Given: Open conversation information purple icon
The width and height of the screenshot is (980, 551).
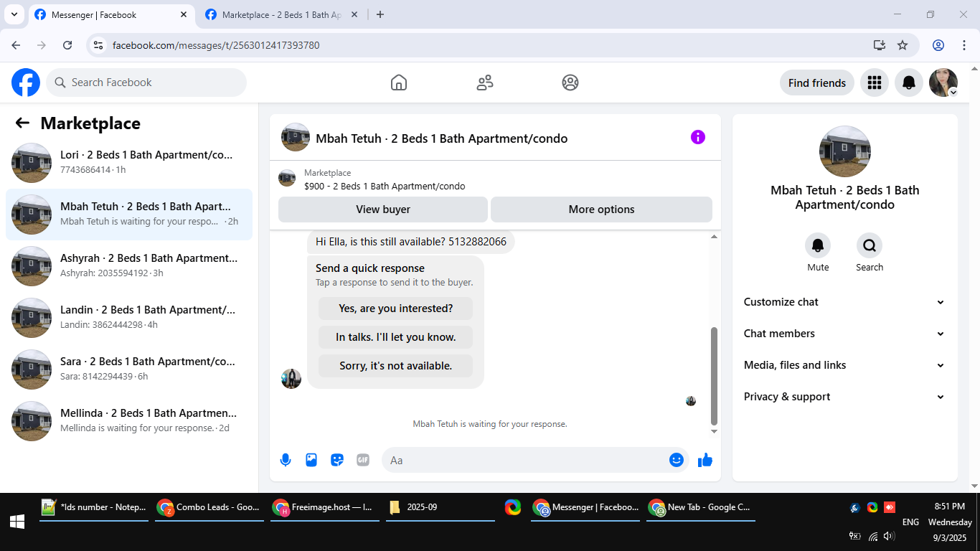Looking at the screenshot, I should click(x=698, y=137).
